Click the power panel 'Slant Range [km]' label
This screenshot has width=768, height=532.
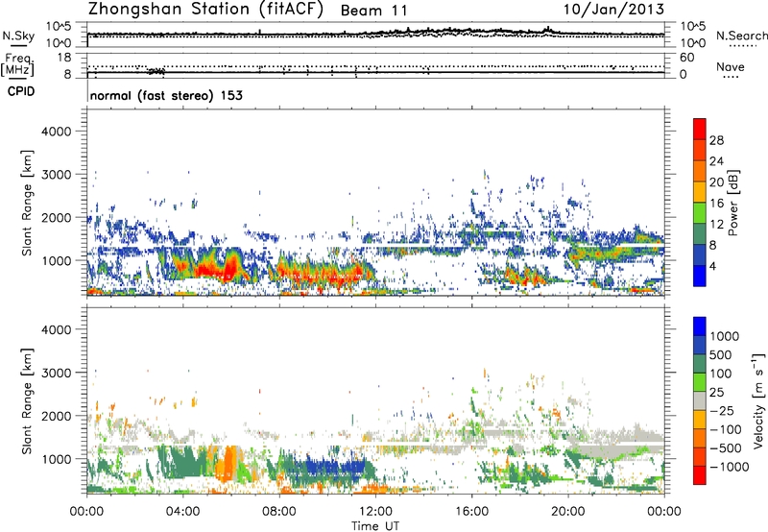27,203
